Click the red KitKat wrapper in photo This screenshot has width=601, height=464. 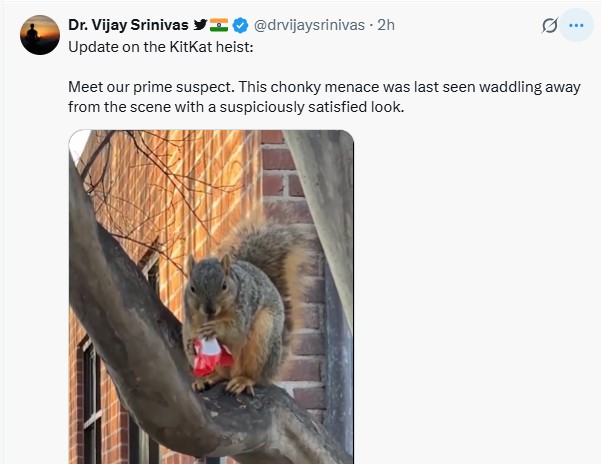211,352
